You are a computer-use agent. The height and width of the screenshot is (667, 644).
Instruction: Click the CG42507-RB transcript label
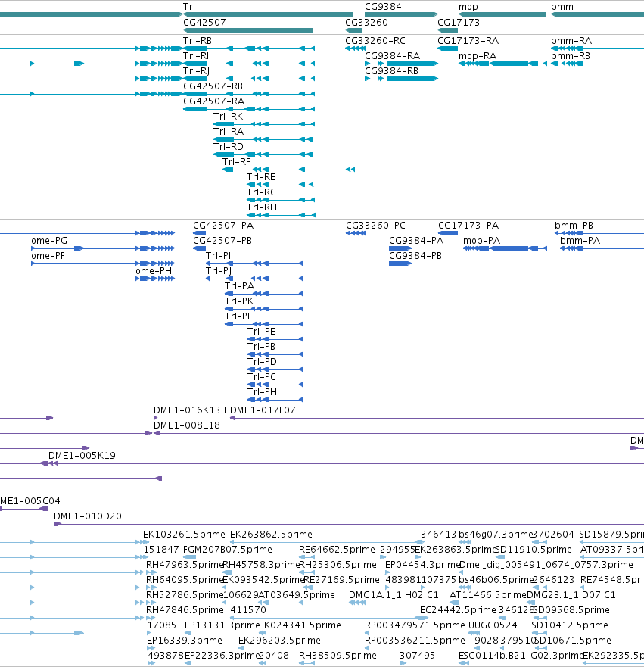pos(213,86)
